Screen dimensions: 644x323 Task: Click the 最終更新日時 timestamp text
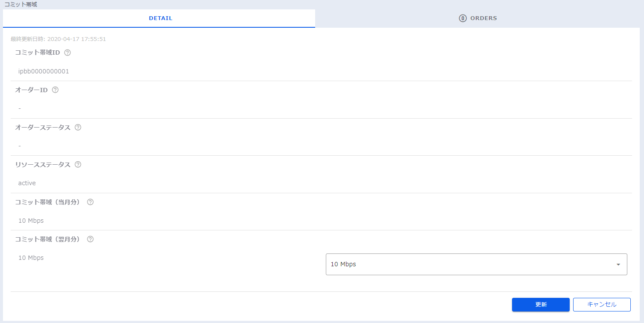click(x=58, y=39)
